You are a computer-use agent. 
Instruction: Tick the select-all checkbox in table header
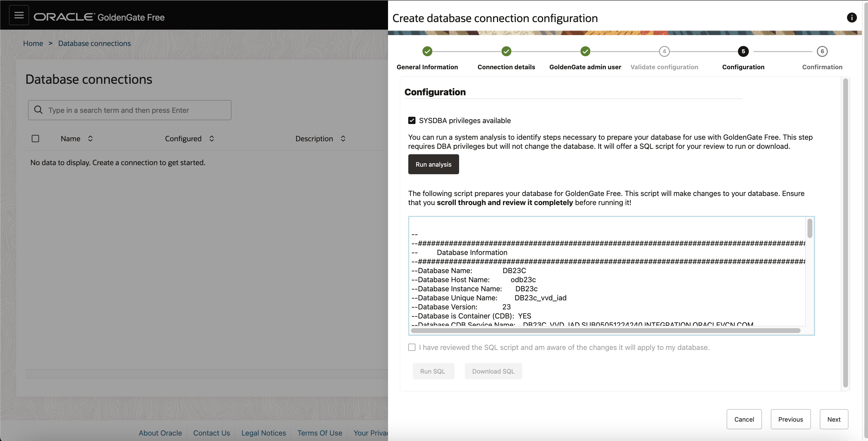35,139
